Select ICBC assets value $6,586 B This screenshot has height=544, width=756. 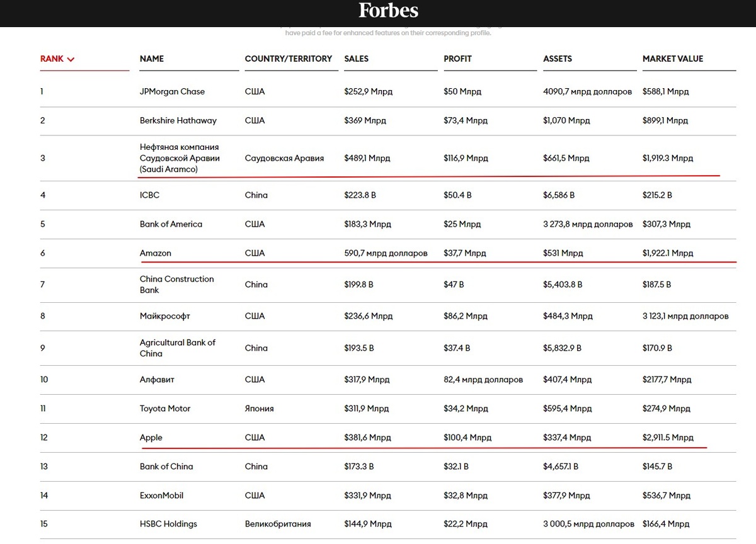(559, 195)
